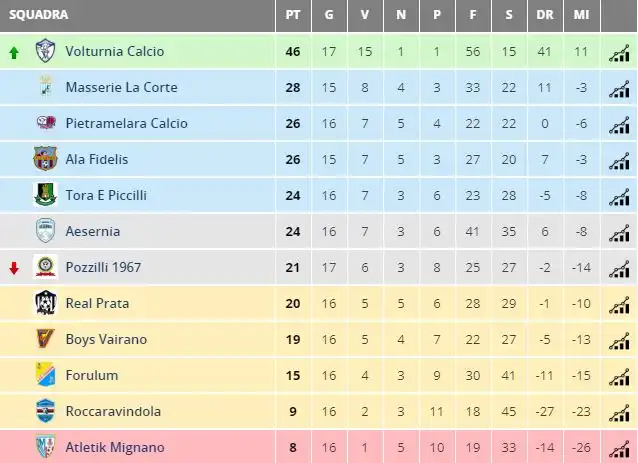Open Roccaravindola team link
638x463 pixels.
pos(113,411)
